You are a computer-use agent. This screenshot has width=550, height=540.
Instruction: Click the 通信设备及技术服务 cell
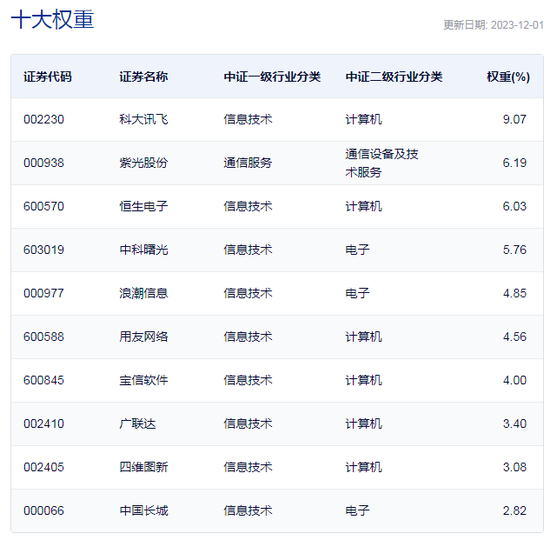pyautogui.click(x=382, y=163)
